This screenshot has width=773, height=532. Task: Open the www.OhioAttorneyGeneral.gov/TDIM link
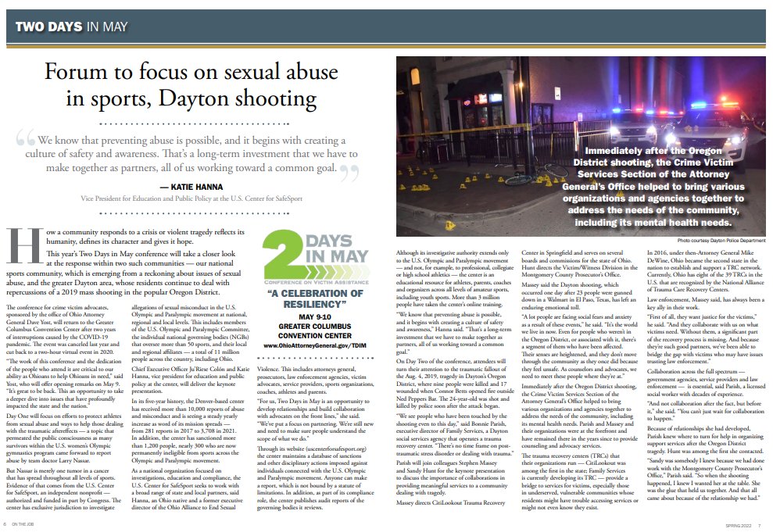(315, 345)
